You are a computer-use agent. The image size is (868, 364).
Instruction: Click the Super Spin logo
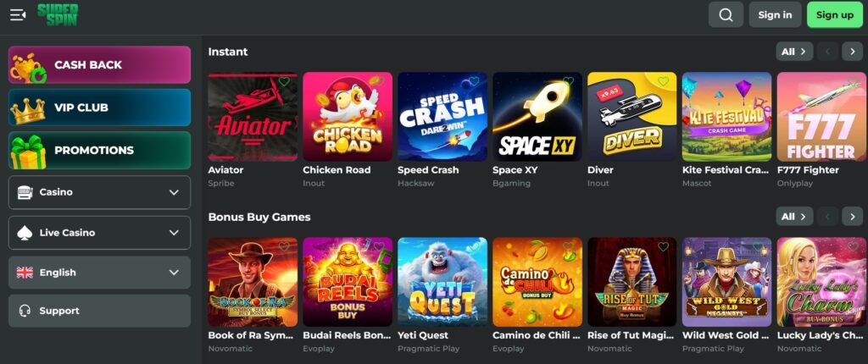pos(58,15)
